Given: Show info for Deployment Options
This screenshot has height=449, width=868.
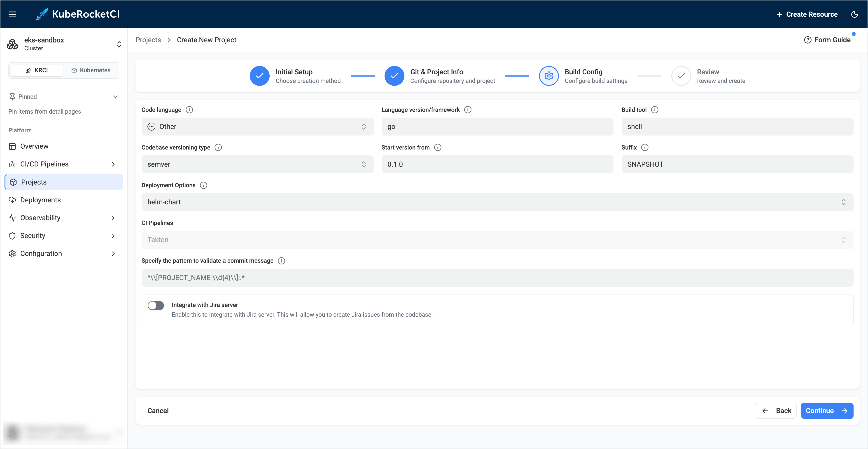Looking at the screenshot, I should [x=203, y=185].
